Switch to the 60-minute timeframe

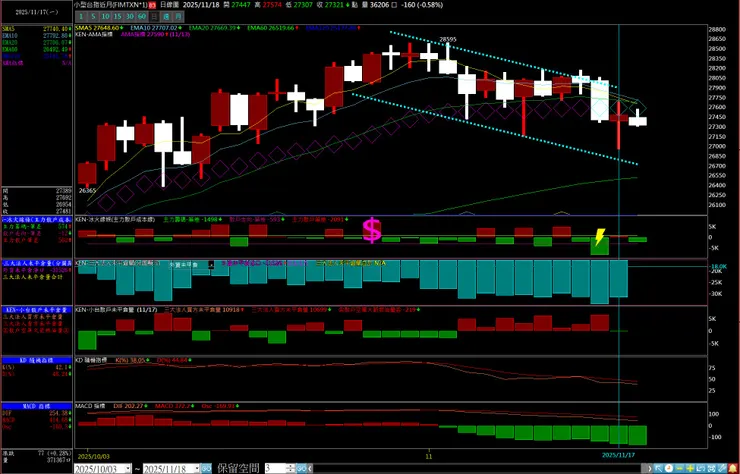[143, 17]
